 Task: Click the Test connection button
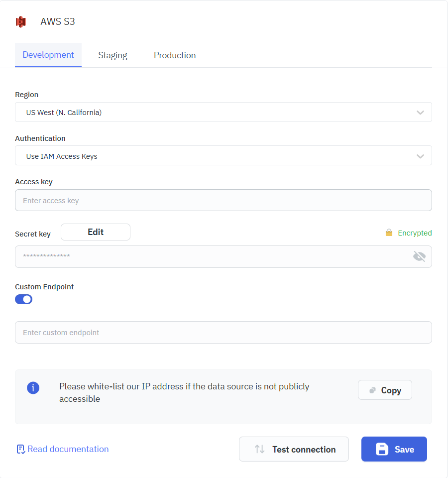tap(294, 449)
